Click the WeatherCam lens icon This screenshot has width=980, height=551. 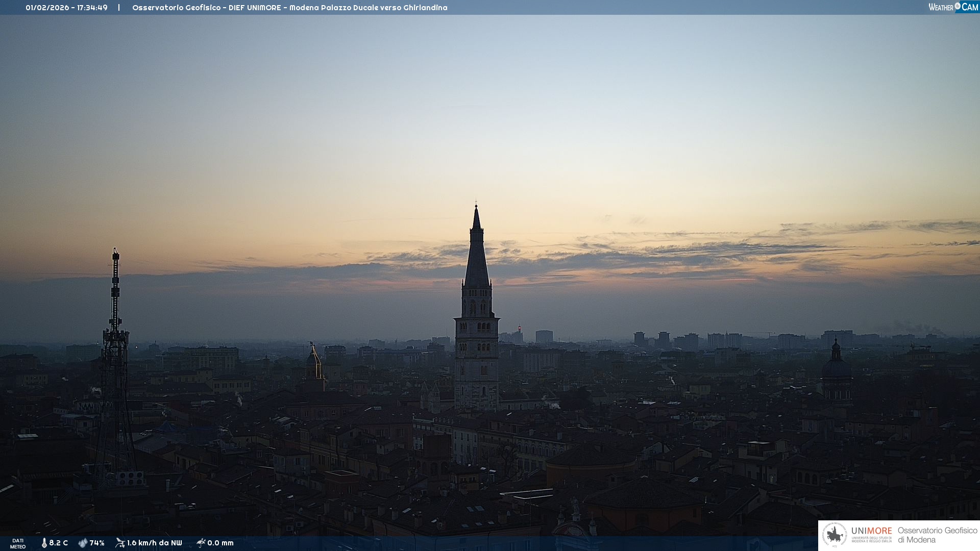[x=958, y=6]
